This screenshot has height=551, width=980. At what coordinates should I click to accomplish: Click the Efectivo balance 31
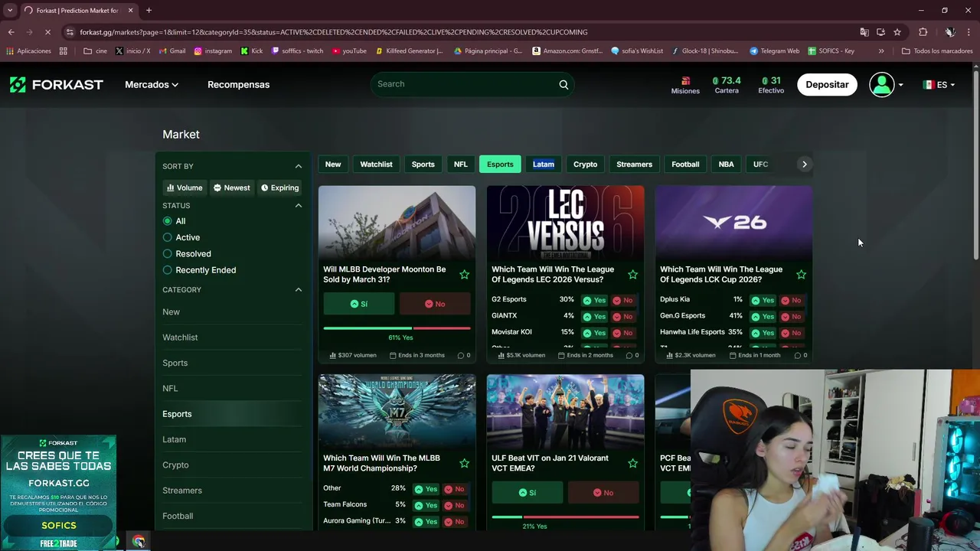771,84
